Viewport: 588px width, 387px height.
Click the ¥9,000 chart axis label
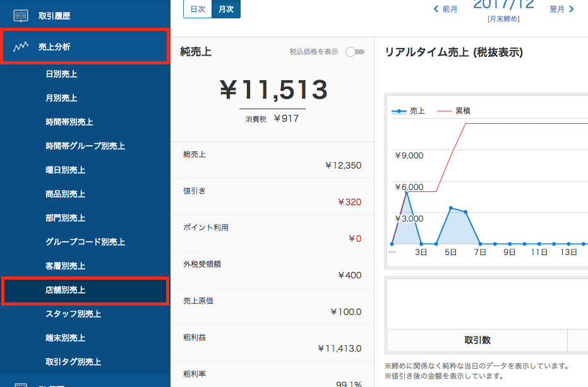409,156
